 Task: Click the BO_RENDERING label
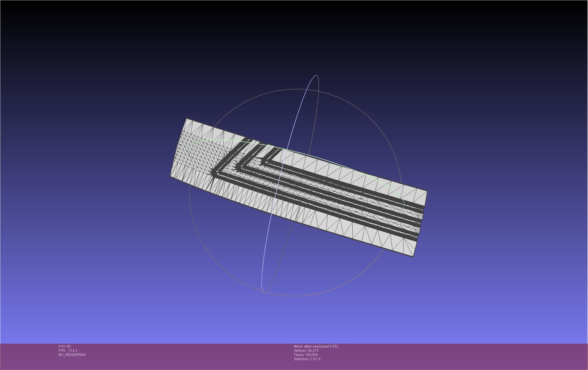[x=72, y=355]
